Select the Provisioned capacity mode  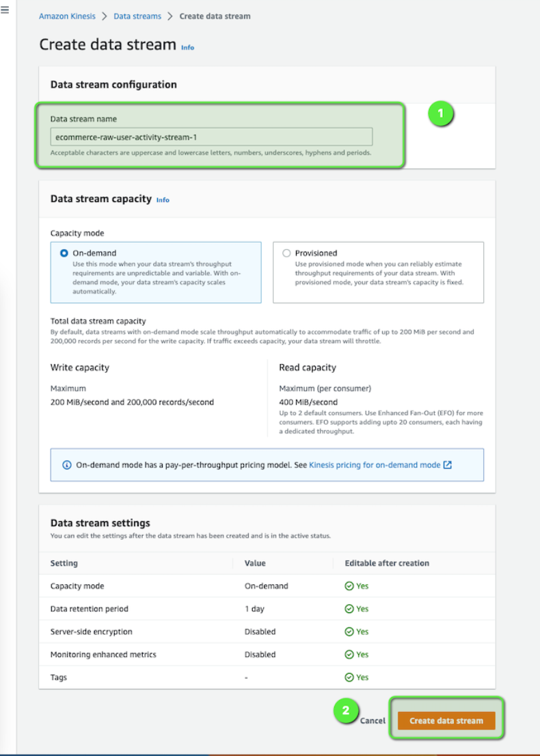(286, 252)
